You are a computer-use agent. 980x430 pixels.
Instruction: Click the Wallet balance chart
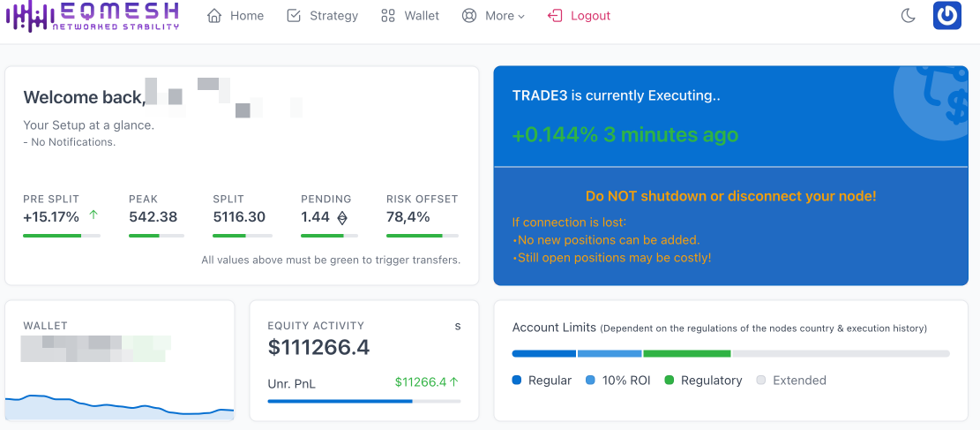pyautogui.click(x=120, y=406)
